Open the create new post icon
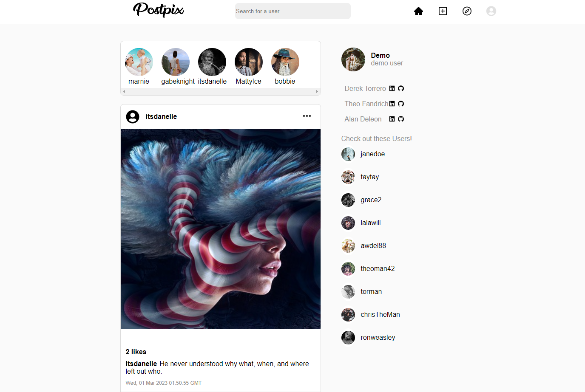Image resolution: width=585 pixels, height=392 pixels. point(443,11)
